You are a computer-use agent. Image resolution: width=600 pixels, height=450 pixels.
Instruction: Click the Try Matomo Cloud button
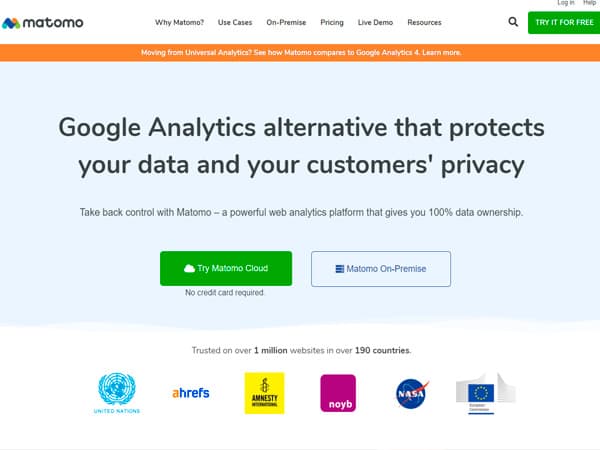pos(226,268)
